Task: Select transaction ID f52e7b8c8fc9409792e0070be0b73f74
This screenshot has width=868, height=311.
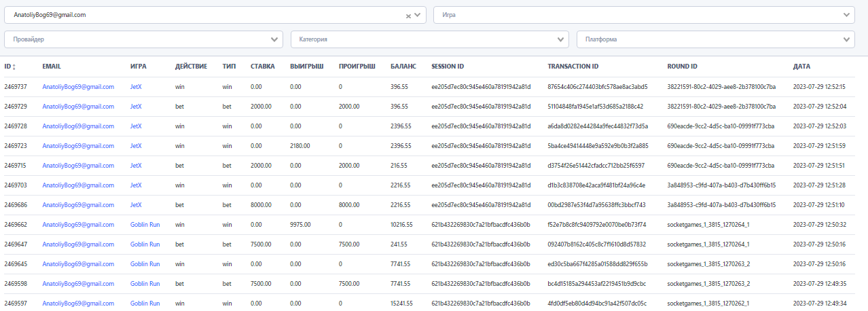Action: coord(597,225)
